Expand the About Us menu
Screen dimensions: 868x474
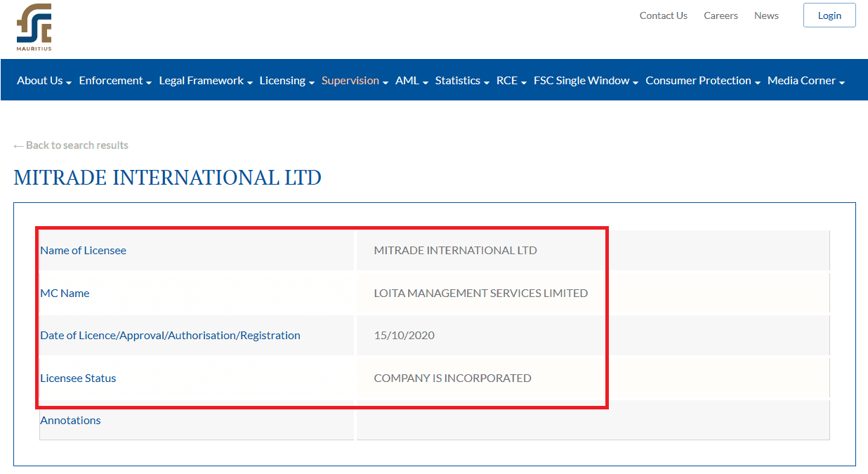tap(44, 81)
